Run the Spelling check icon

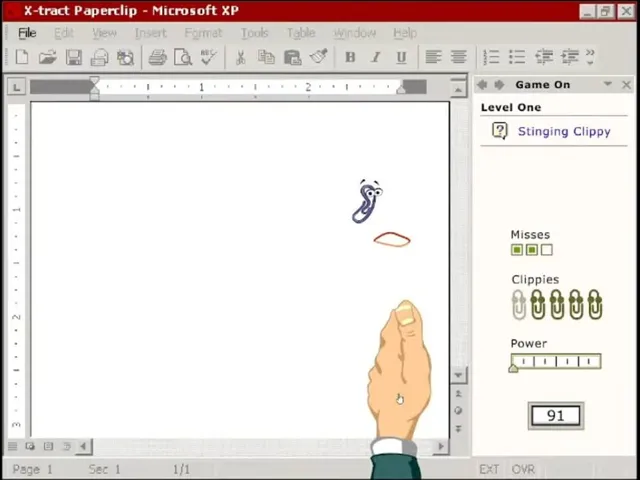(x=209, y=57)
